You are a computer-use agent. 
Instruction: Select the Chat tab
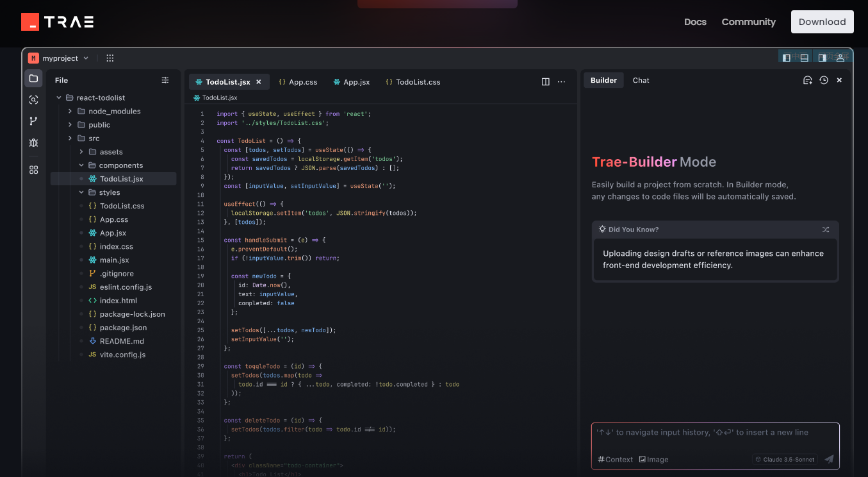tap(641, 80)
